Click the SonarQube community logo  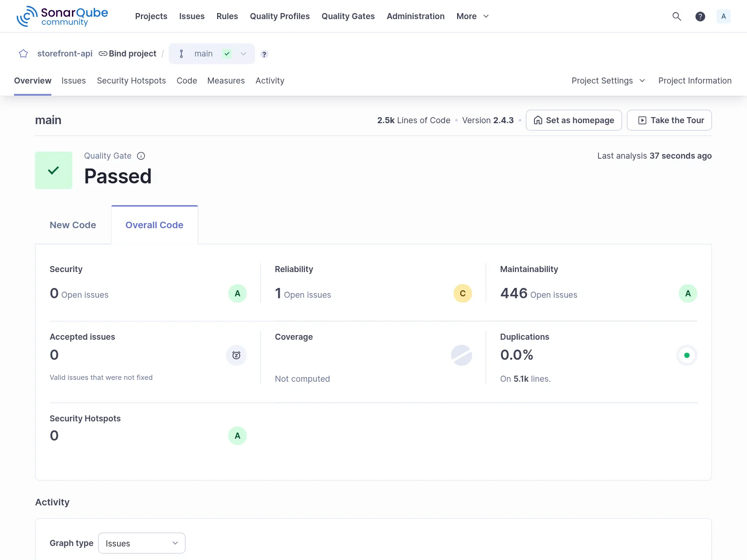point(62,16)
